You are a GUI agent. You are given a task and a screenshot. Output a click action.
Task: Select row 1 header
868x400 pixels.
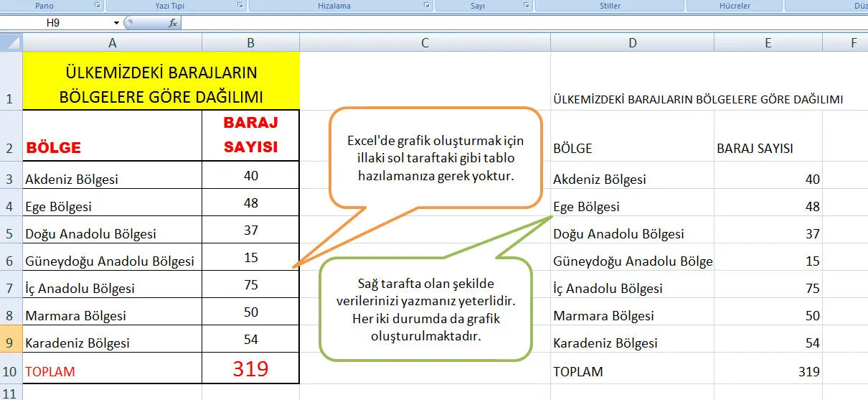pyautogui.click(x=11, y=80)
